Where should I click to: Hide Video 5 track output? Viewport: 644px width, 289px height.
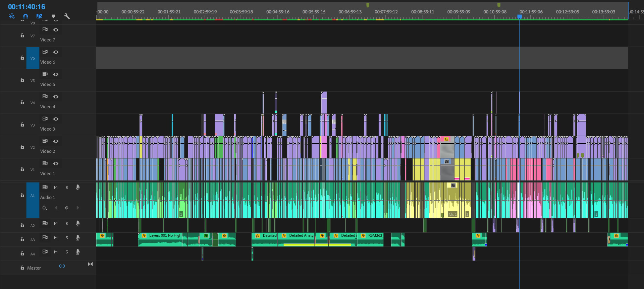tap(56, 74)
